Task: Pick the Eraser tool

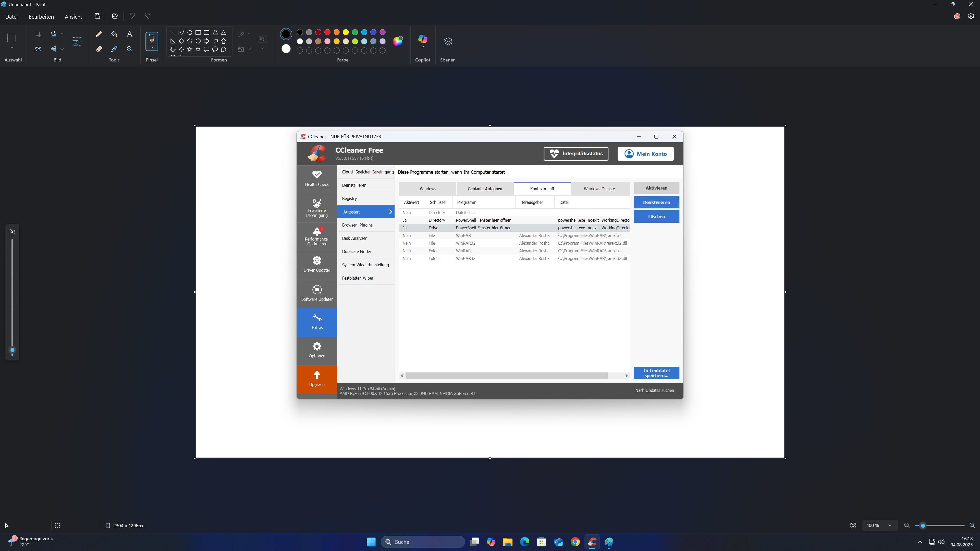Action: click(99, 49)
